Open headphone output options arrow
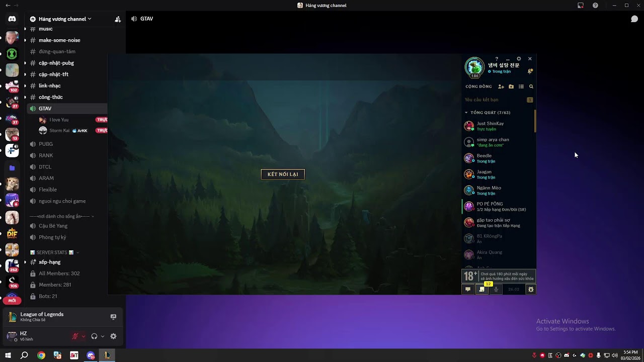 [x=103, y=336]
